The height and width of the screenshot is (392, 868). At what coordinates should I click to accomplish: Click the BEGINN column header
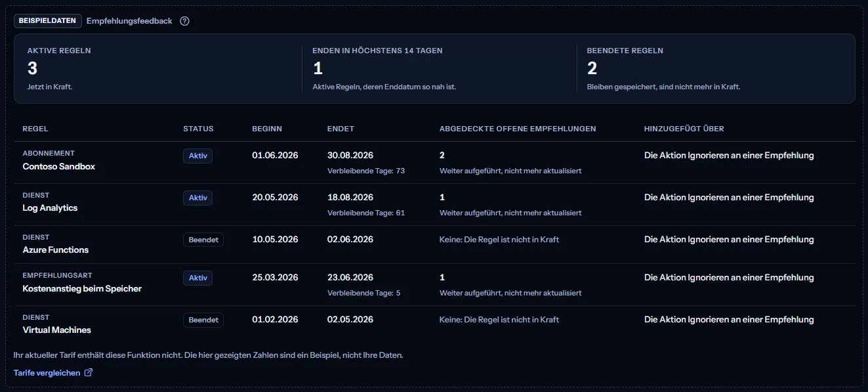tap(267, 129)
